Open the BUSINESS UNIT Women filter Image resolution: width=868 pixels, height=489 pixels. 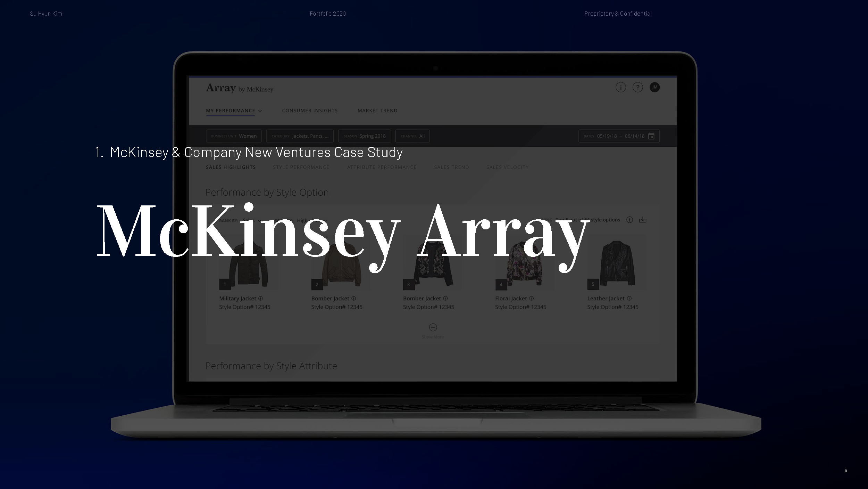(234, 136)
